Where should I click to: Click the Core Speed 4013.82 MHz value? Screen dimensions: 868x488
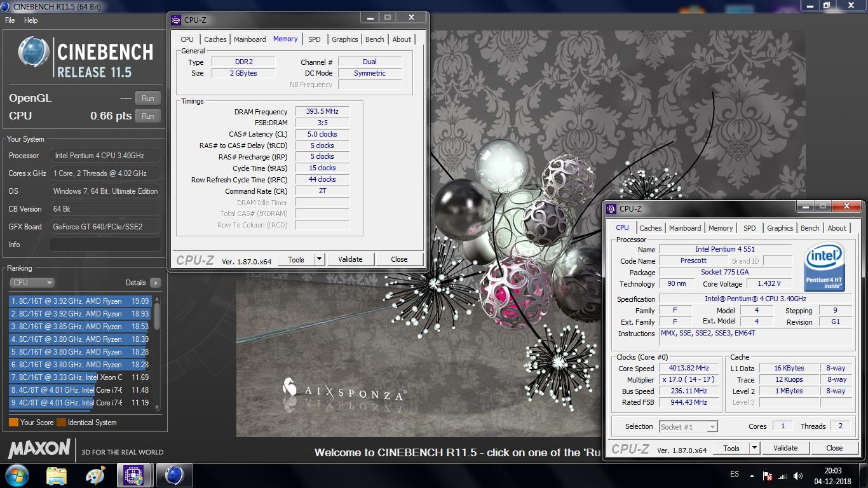coord(689,369)
